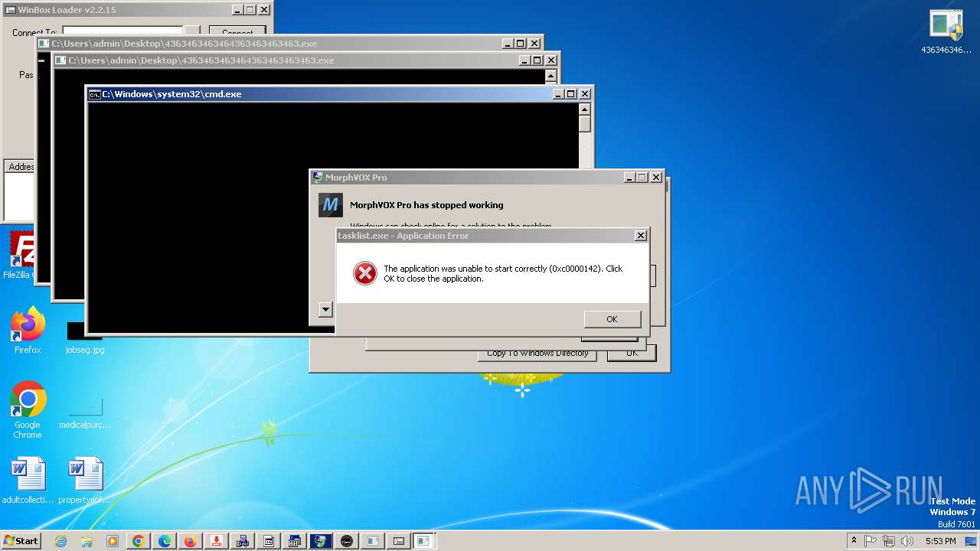Click the first console window title bar icon
This screenshot has height=551, width=980.
(45, 44)
